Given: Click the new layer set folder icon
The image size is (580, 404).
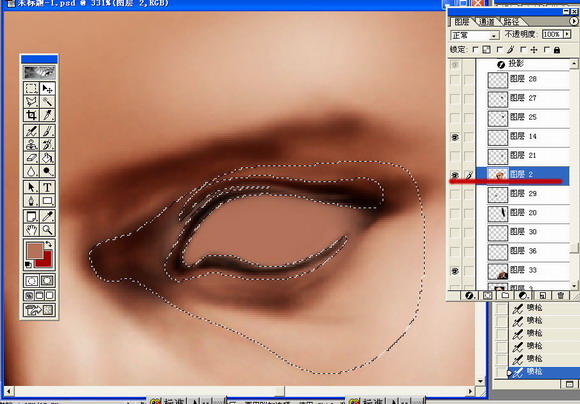Looking at the screenshot, I should [505, 295].
